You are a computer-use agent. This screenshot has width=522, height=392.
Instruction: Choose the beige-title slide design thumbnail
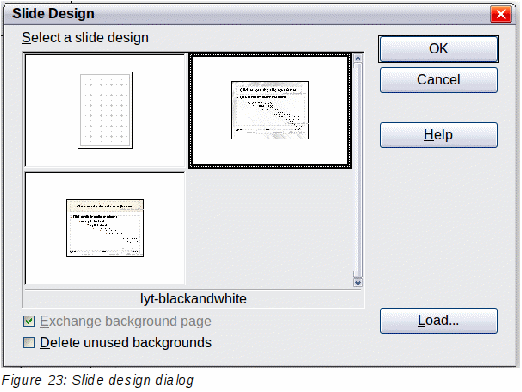[105, 228]
